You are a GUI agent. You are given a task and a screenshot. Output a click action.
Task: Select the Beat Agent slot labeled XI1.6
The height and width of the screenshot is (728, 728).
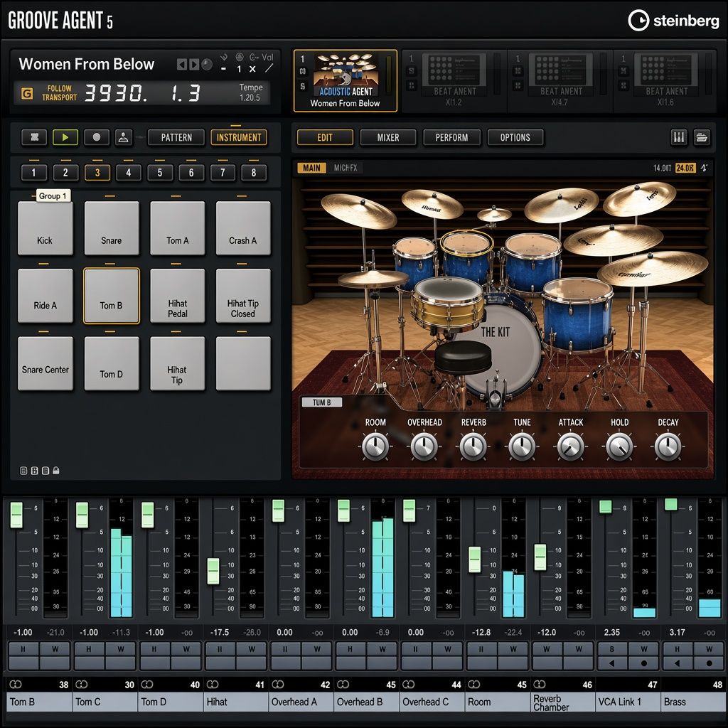point(665,80)
